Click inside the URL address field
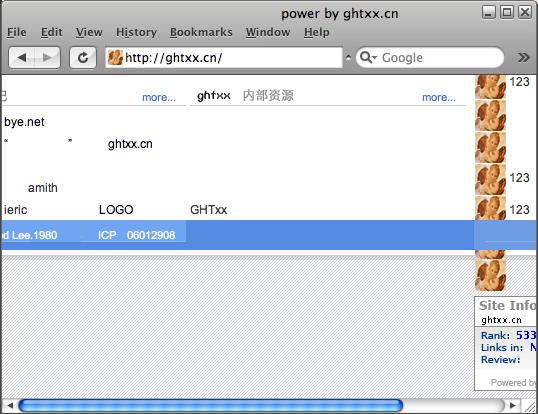538x414 pixels. pos(232,57)
